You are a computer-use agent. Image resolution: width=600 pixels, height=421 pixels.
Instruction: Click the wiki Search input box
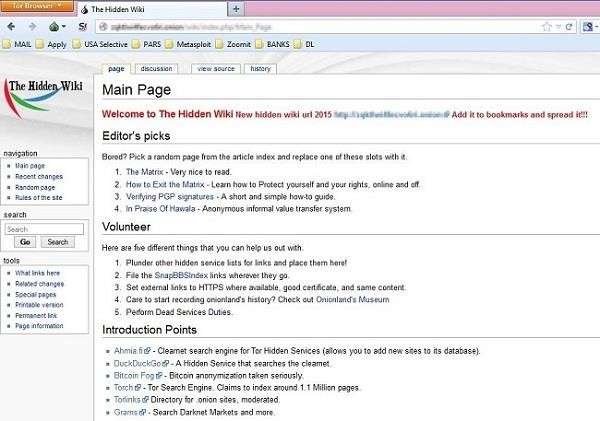point(44,229)
